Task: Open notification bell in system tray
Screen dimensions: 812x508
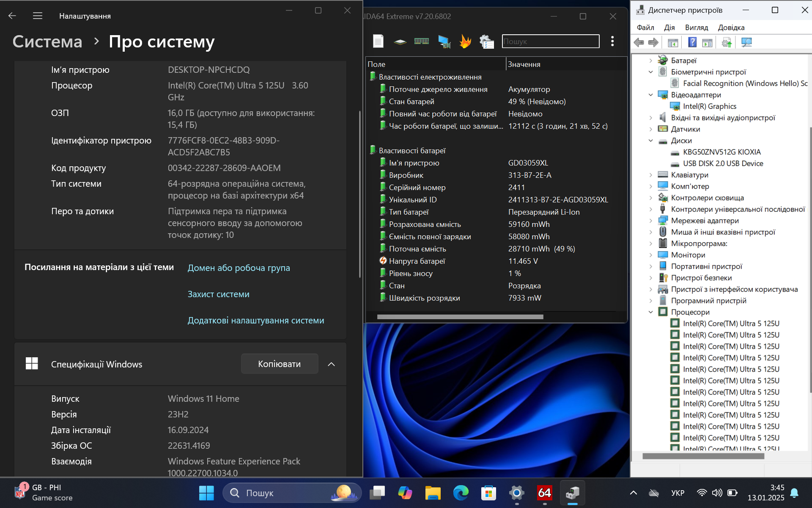Action: [x=794, y=493]
